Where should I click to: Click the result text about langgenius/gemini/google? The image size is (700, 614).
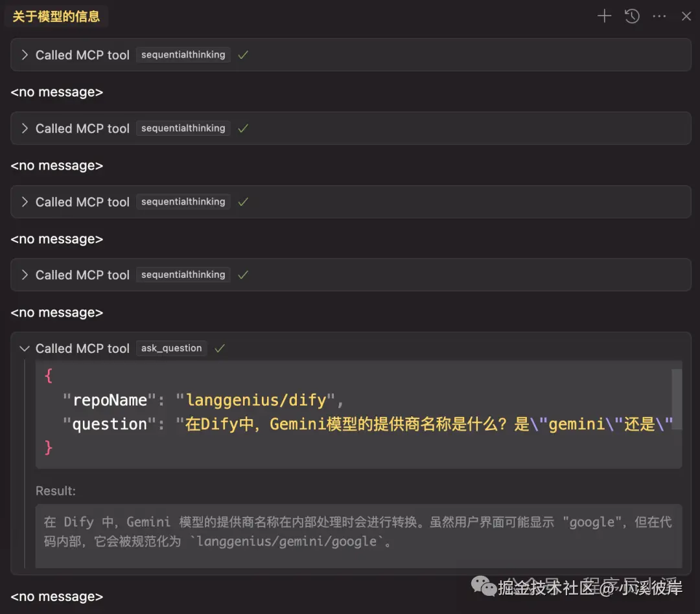coord(358,532)
